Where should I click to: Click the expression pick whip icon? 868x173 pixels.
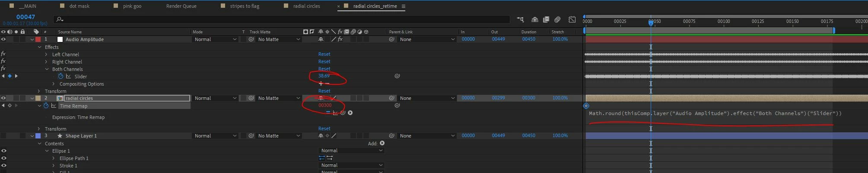tap(343, 113)
